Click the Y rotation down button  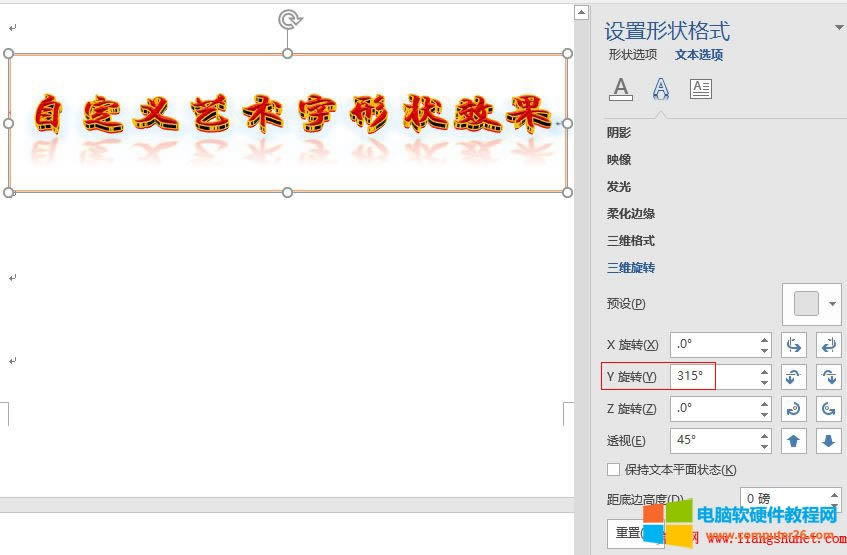[828, 377]
